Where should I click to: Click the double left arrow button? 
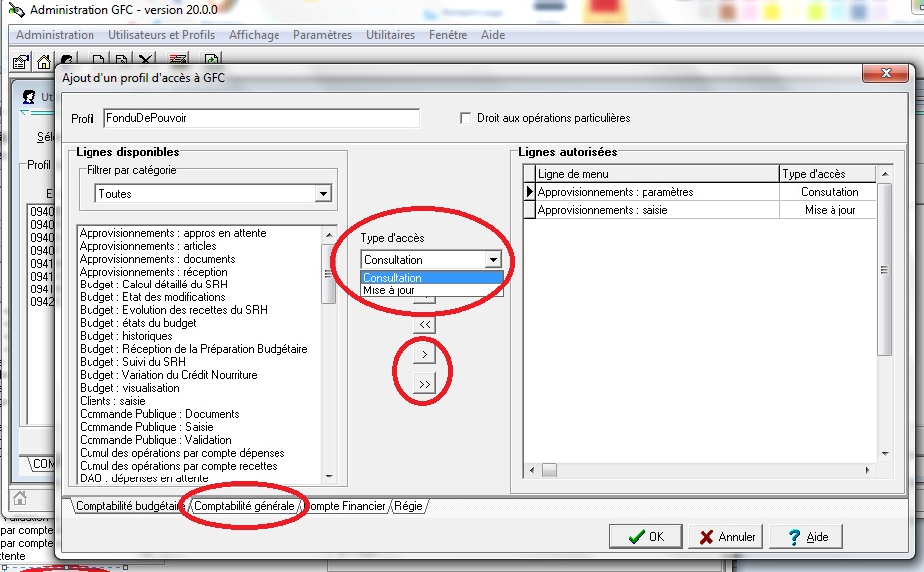pyautogui.click(x=425, y=324)
